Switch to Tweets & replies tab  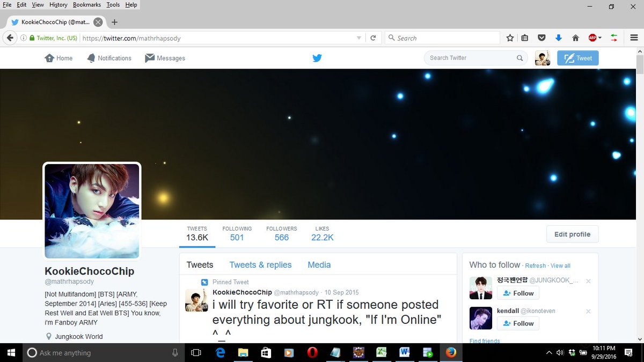(260, 265)
